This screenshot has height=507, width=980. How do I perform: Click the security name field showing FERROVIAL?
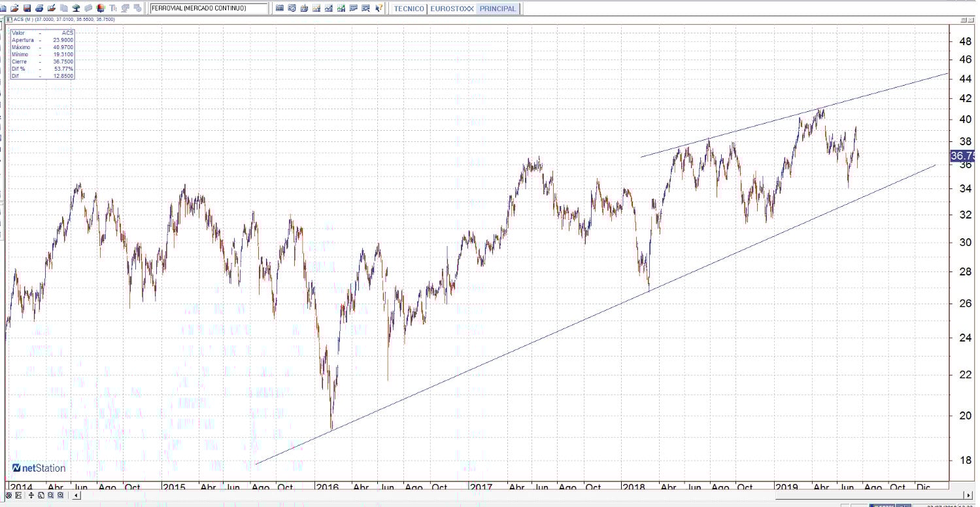point(209,9)
